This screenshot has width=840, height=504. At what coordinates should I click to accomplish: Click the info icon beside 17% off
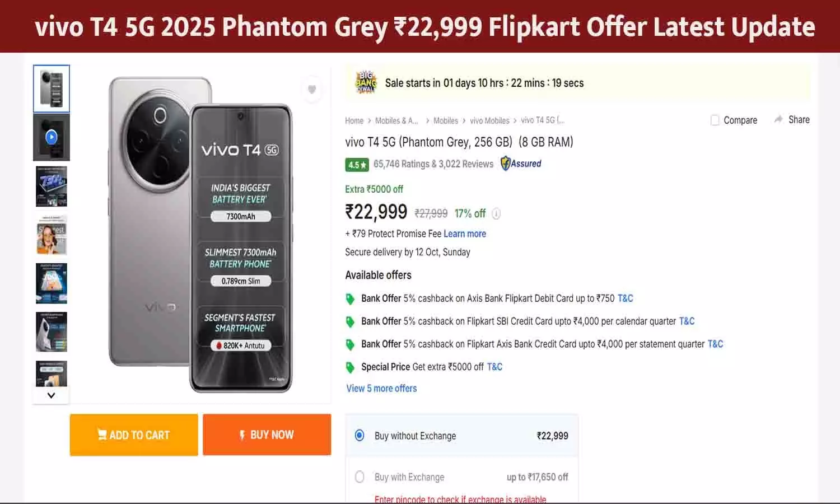(x=496, y=213)
